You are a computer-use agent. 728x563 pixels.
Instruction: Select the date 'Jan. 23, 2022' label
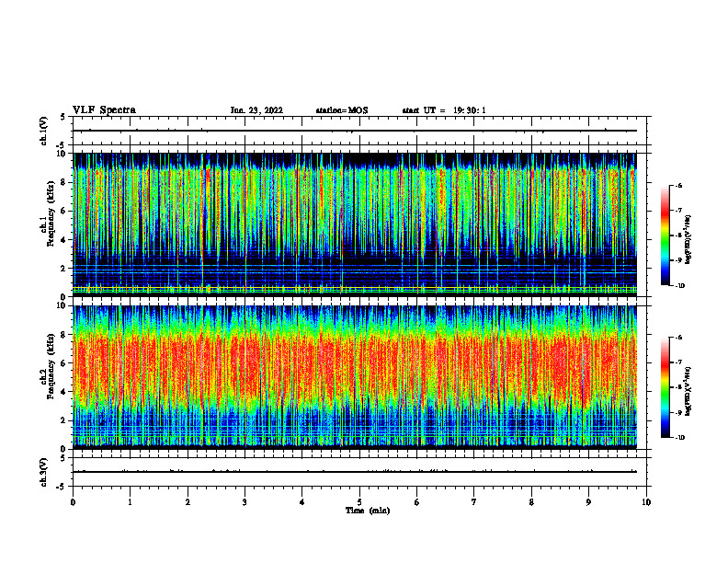(256, 110)
